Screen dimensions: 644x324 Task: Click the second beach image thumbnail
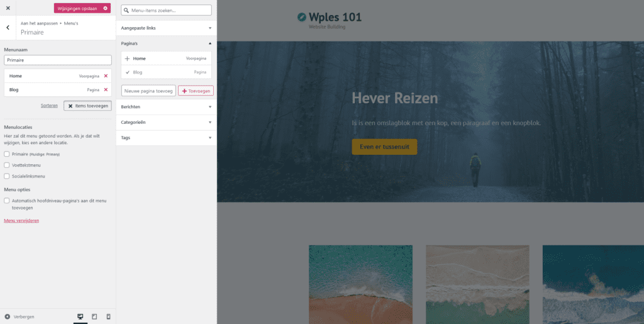tap(478, 284)
